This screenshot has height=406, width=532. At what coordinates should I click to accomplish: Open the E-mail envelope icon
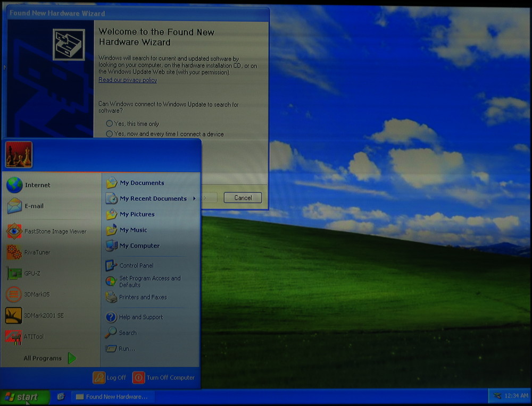coord(14,206)
